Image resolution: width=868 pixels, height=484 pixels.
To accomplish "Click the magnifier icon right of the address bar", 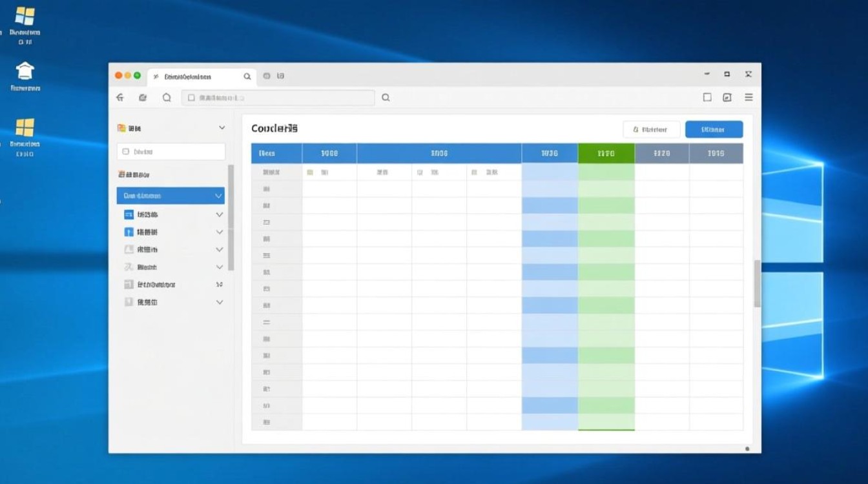I will click(386, 97).
